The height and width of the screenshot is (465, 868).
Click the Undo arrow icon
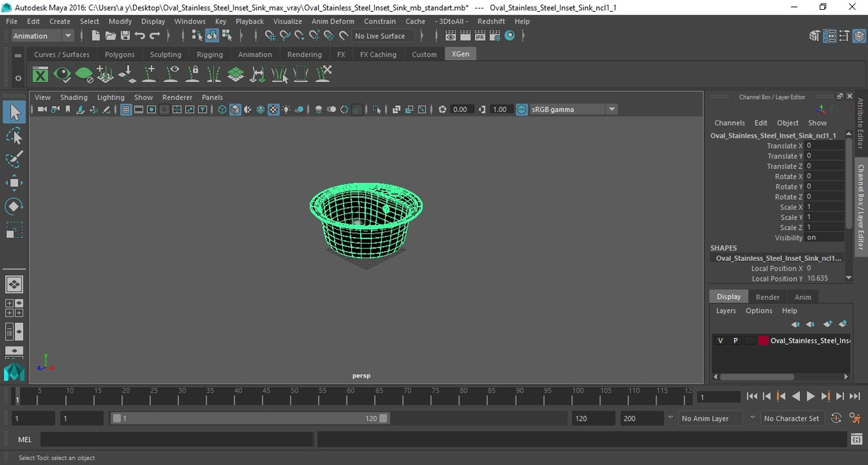coord(140,36)
